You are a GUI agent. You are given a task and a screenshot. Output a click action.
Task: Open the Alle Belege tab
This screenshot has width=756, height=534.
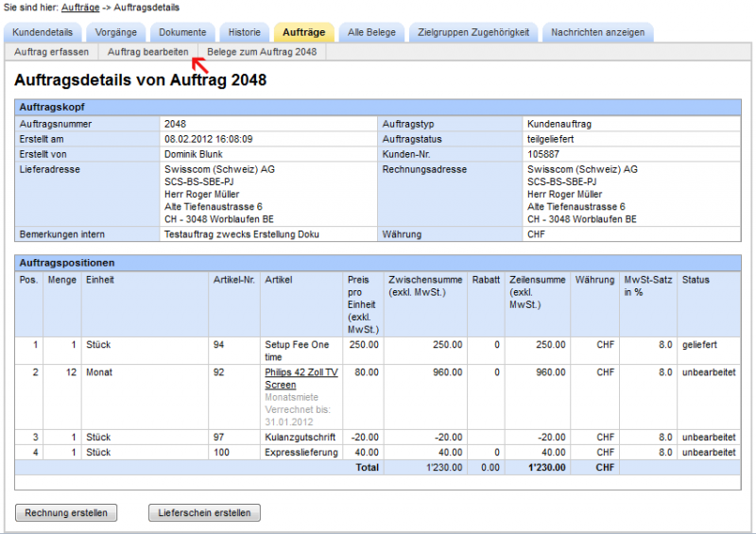(x=371, y=32)
